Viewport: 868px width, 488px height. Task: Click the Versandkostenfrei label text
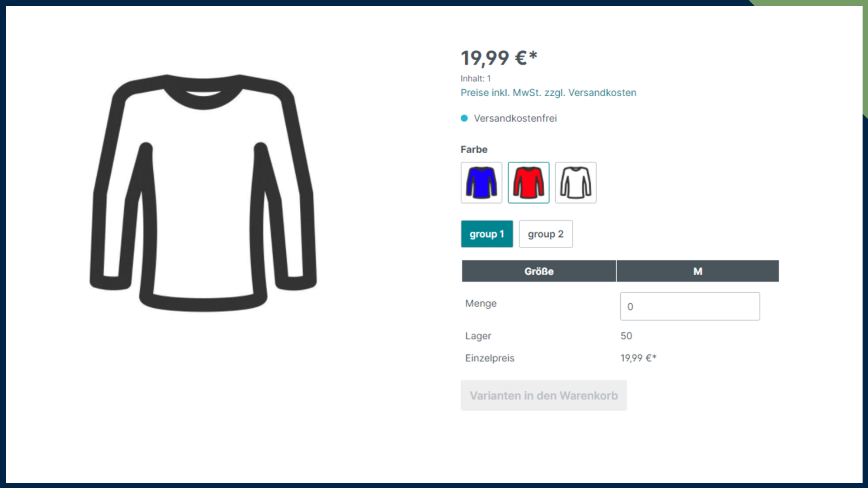515,118
